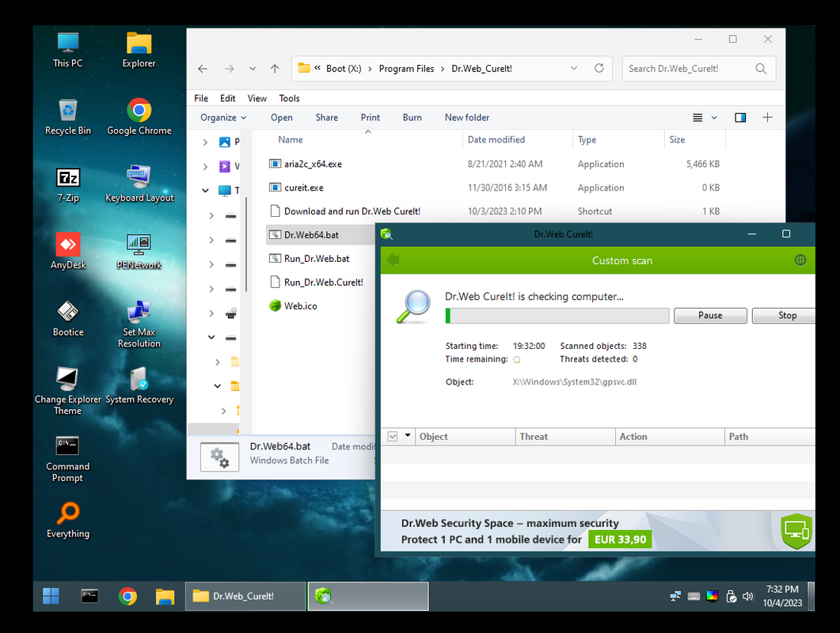Expand address bar history dropdown

coord(574,69)
